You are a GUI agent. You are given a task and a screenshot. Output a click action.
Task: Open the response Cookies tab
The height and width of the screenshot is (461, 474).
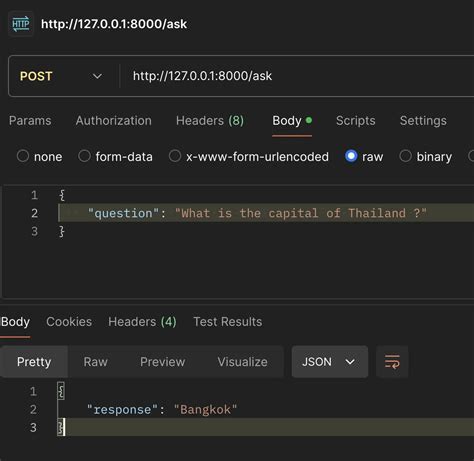point(69,322)
